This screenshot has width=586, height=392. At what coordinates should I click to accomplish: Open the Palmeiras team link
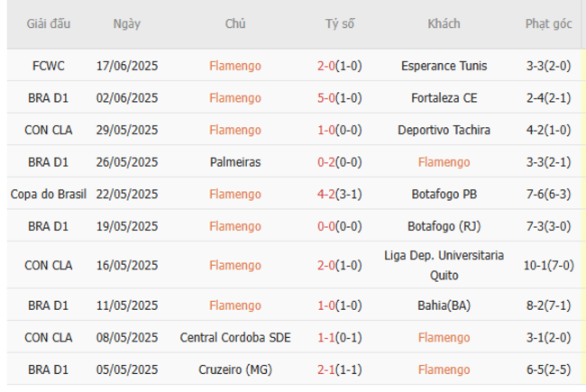[235, 162]
